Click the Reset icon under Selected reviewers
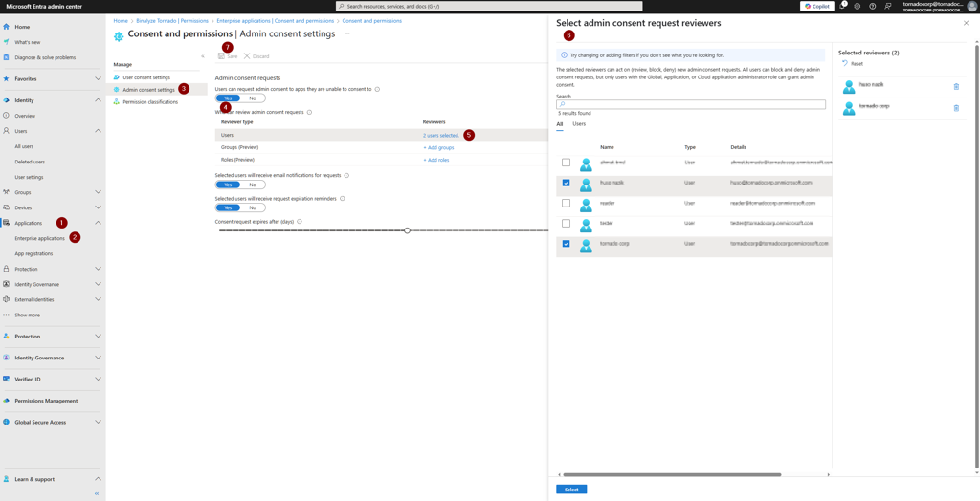The height and width of the screenshot is (501, 980). (845, 64)
